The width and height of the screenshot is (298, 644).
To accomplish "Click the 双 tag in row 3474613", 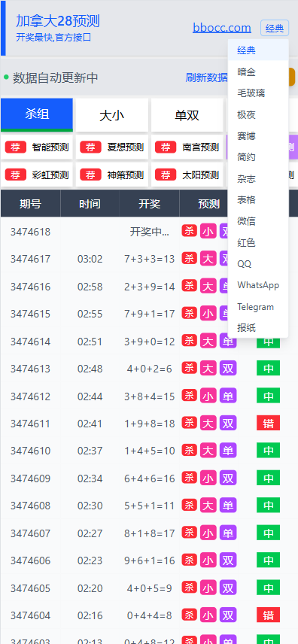I will (x=228, y=368).
